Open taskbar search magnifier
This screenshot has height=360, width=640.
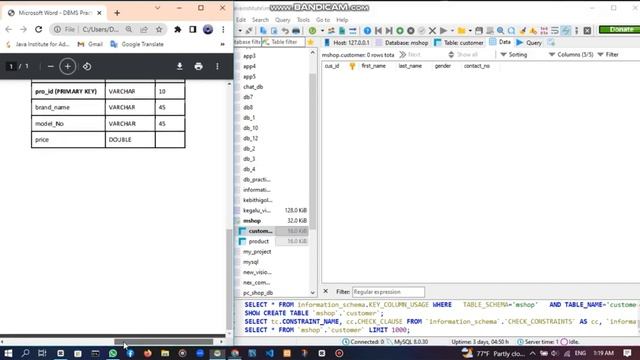coord(25,353)
